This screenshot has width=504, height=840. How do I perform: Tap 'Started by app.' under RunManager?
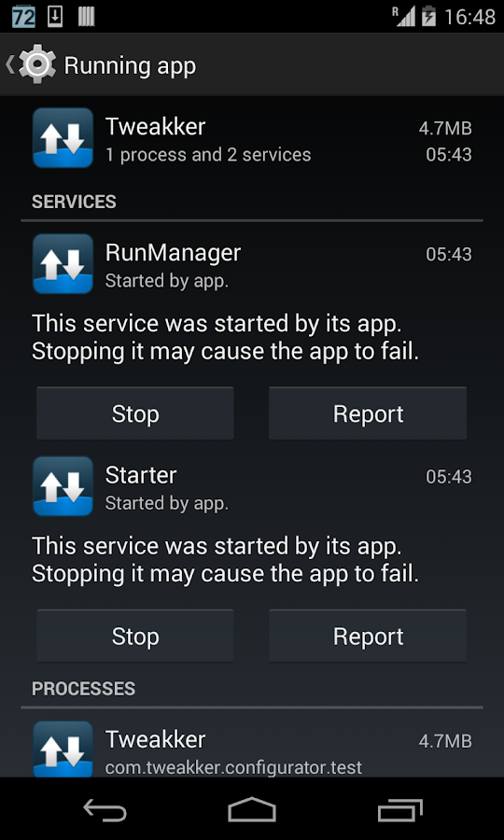coord(167,281)
